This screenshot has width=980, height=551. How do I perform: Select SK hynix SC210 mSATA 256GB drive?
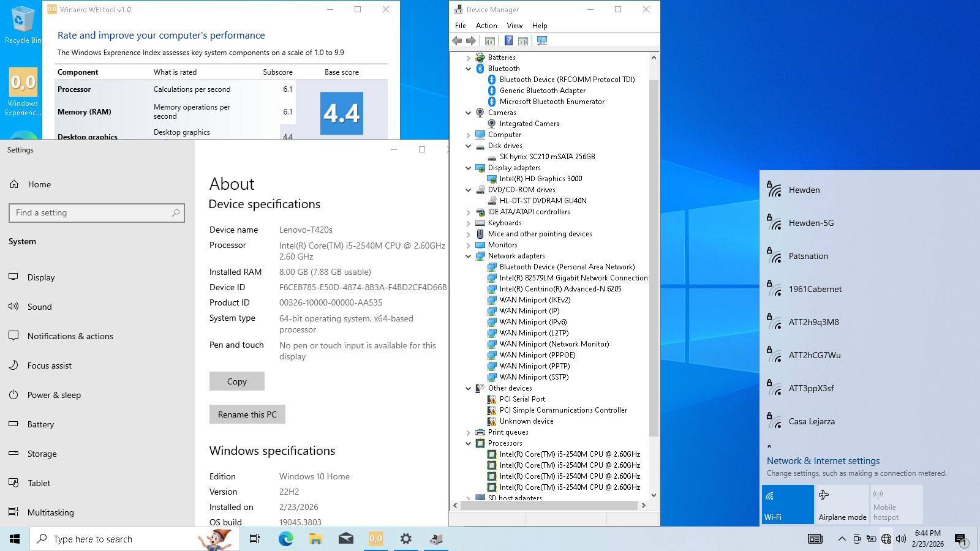pyautogui.click(x=547, y=157)
